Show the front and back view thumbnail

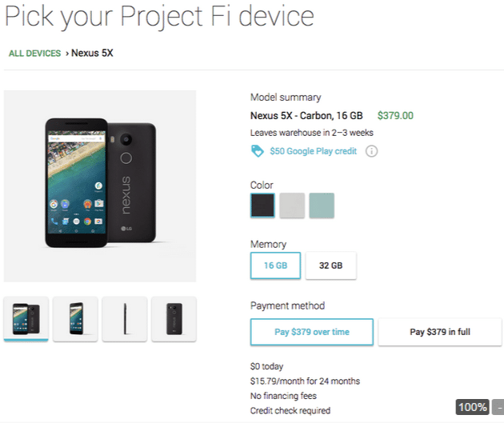(26, 319)
